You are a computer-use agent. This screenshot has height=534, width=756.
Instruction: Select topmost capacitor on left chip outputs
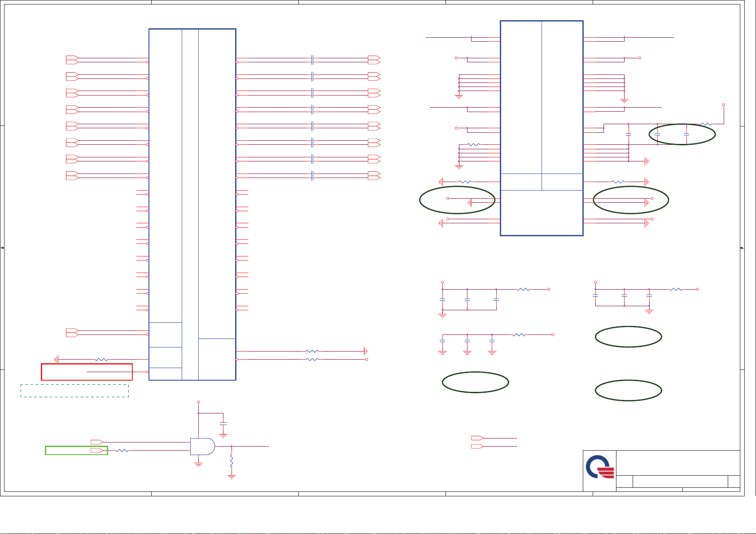tap(312, 60)
